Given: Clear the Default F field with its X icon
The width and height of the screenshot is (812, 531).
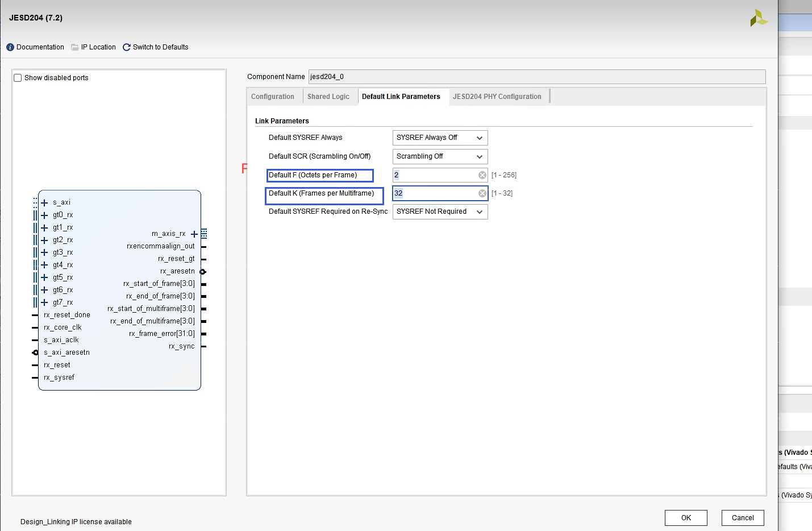Looking at the screenshot, I should point(482,175).
